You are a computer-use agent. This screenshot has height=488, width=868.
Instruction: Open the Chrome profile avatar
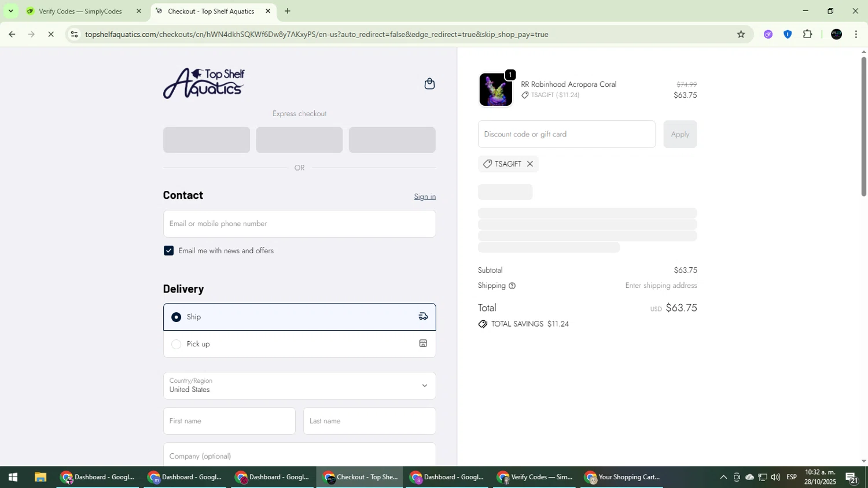pos(836,34)
